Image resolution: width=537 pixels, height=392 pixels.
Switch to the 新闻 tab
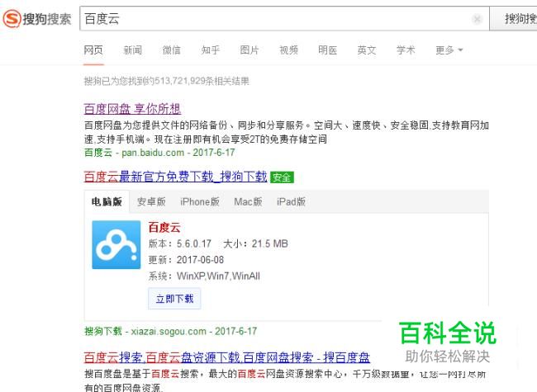point(132,50)
